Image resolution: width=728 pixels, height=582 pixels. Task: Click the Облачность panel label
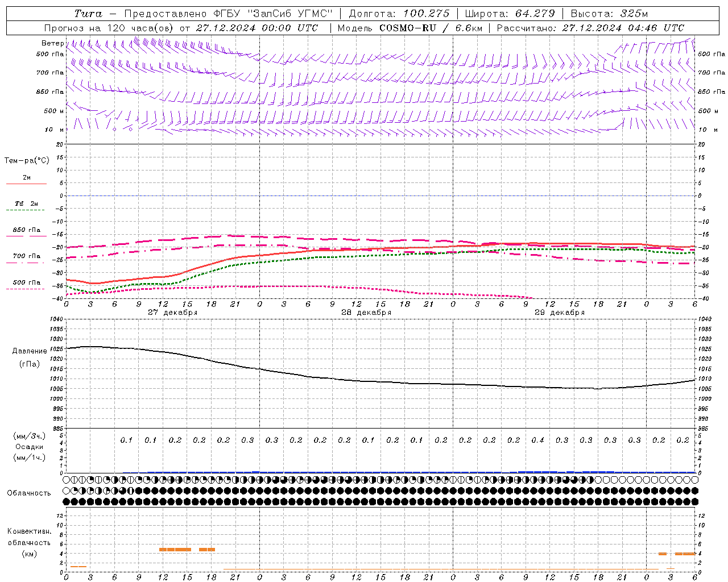[29, 493]
